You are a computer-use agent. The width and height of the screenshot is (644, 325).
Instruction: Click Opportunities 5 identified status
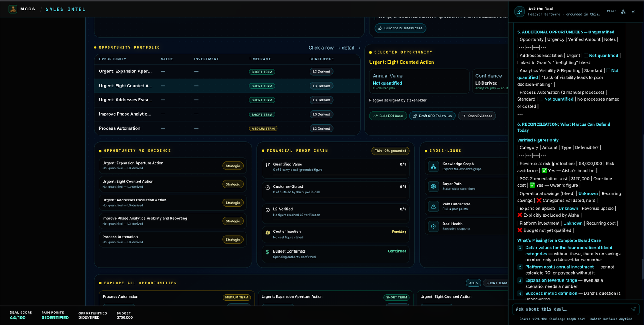point(93,315)
